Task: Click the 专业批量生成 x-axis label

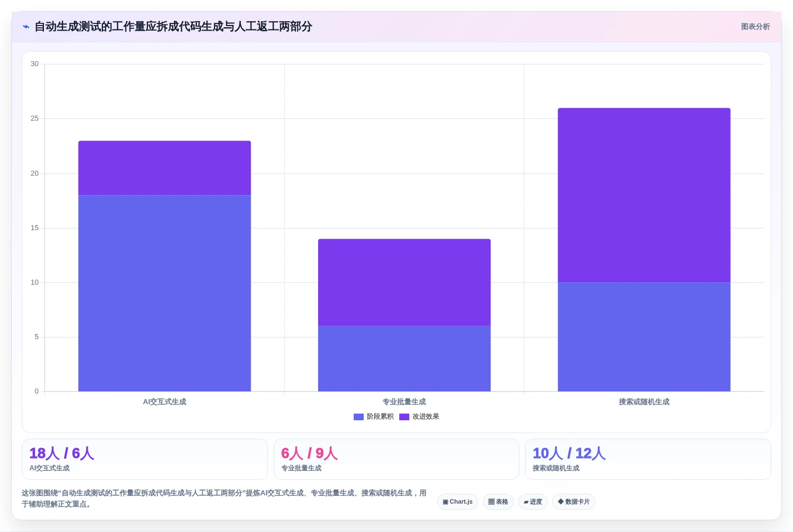Action: [x=404, y=402]
